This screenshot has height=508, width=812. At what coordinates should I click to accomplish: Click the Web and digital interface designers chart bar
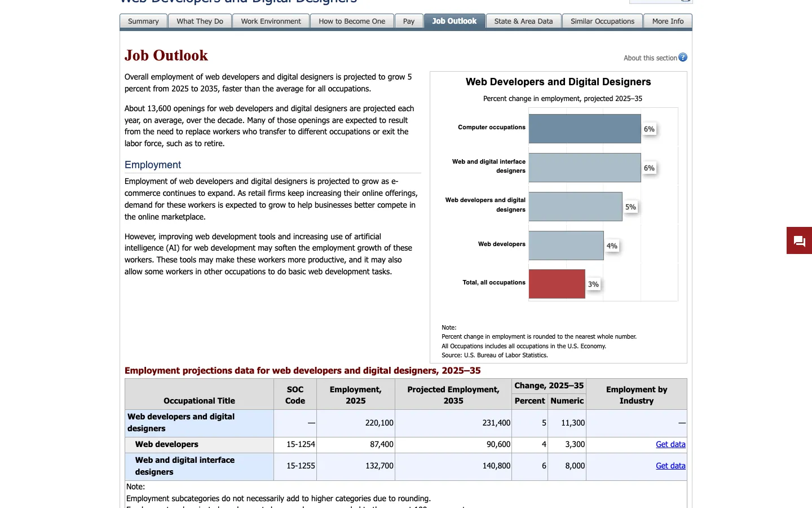(585, 168)
